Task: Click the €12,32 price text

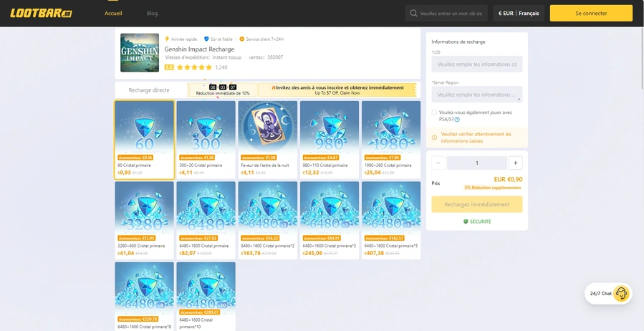Action: coord(310,173)
